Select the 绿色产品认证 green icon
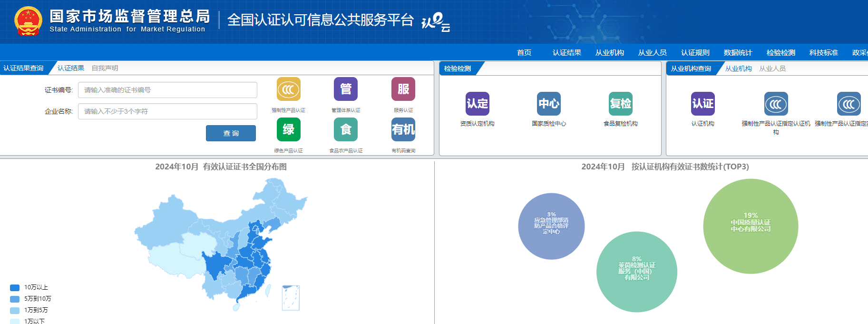This screenshot has height=324, width=868. tap(288, 129)
